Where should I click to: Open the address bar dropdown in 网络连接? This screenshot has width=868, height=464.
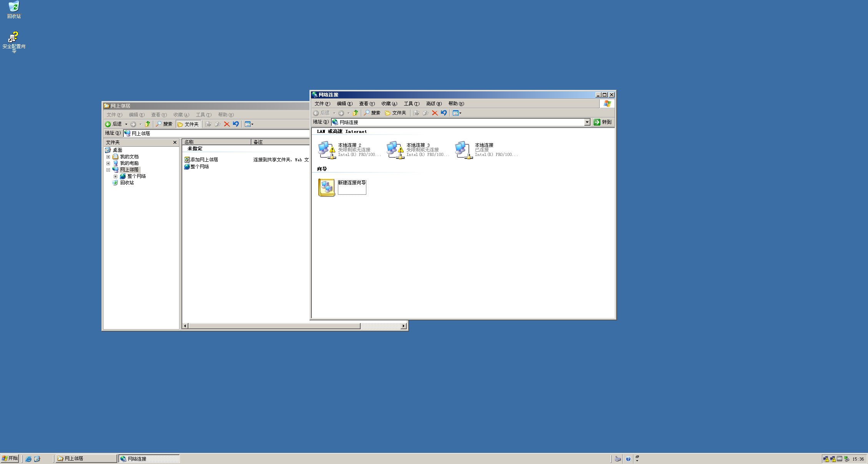[587, 122]
